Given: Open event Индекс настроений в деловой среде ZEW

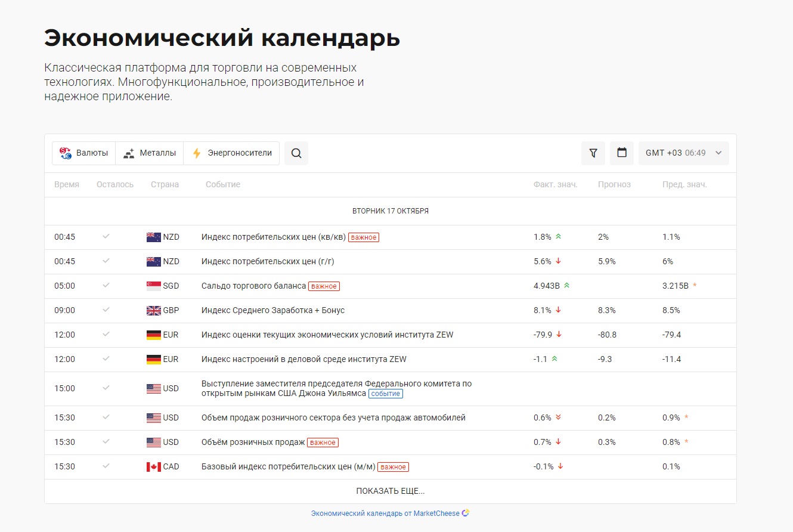Looking at the screenshot, I should [304, 360].
